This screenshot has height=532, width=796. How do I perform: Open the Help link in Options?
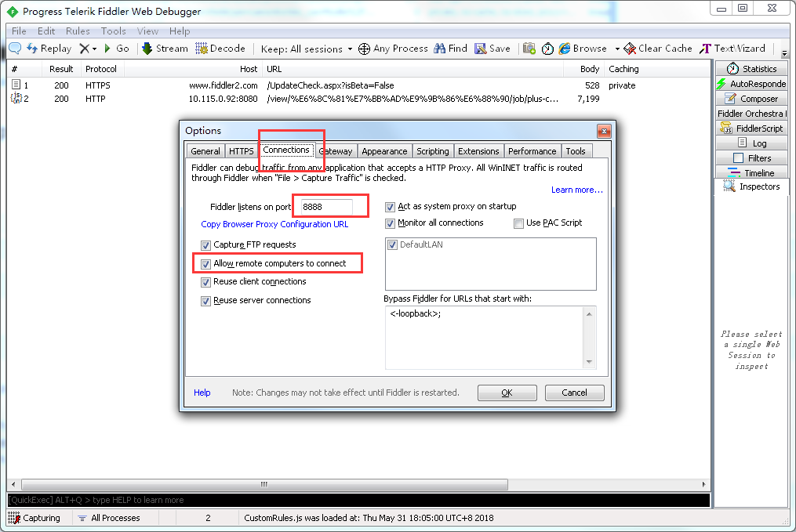click(202, 393)
